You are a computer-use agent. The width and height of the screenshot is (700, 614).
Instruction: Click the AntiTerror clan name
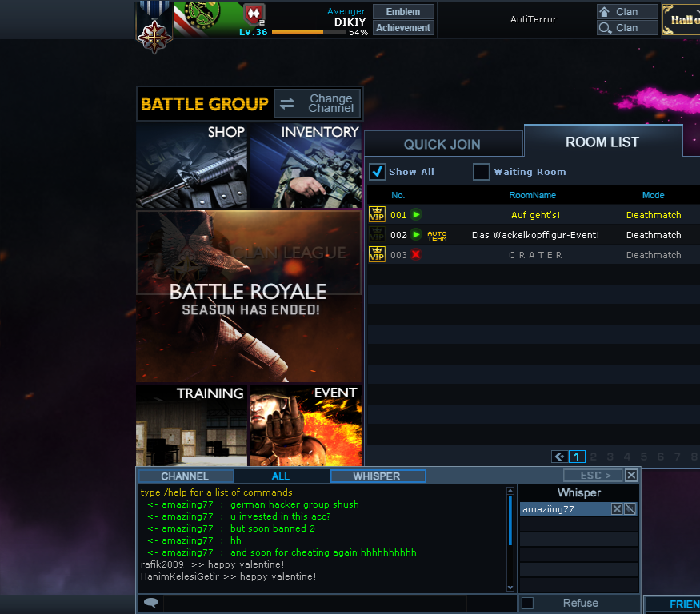coord(534,19)
